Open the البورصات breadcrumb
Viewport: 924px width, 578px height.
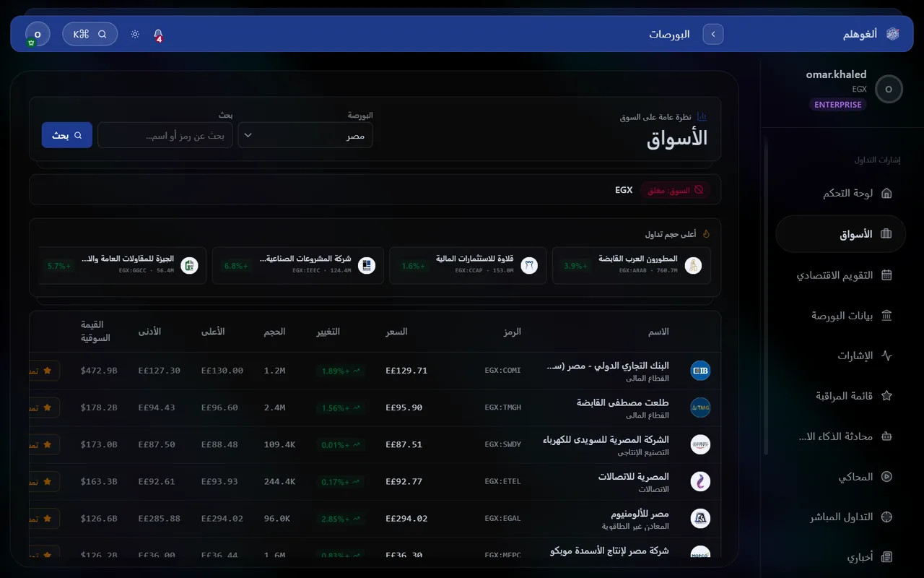(669, 34)
